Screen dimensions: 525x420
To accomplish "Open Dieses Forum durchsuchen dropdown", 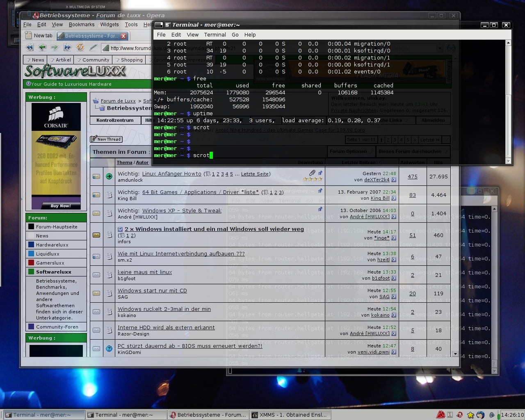I will (x=413, y=151).
